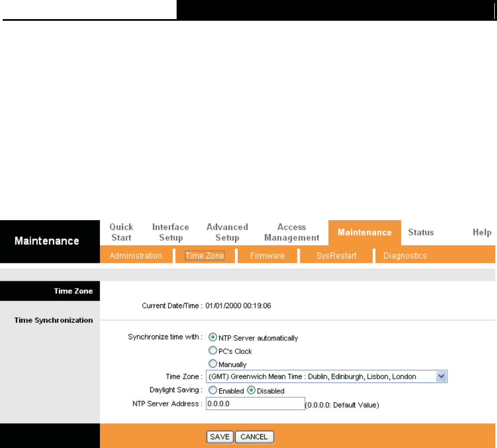Open the Status tab
The image size is (497, 448).
coord(421,232)
